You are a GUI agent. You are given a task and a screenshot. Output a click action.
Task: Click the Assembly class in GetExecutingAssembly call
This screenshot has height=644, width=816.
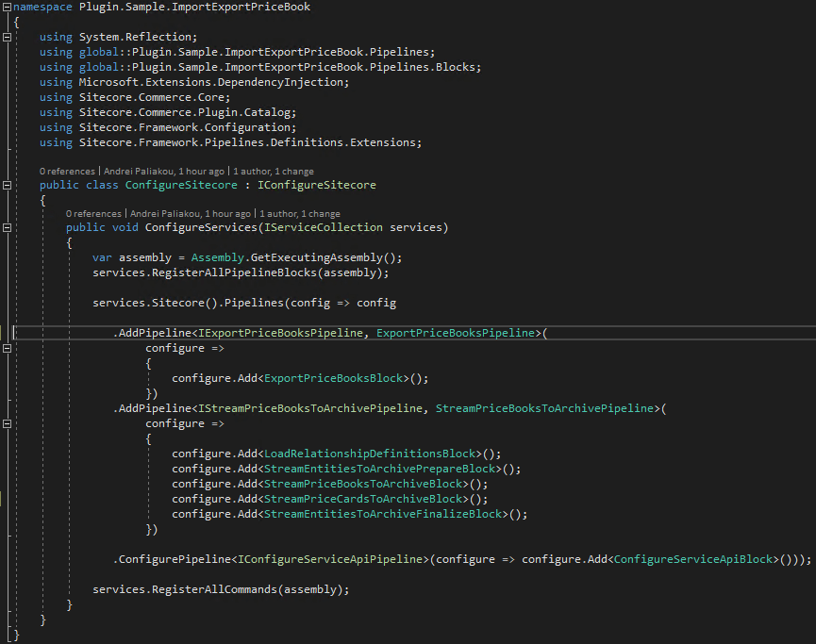point(218,257)
